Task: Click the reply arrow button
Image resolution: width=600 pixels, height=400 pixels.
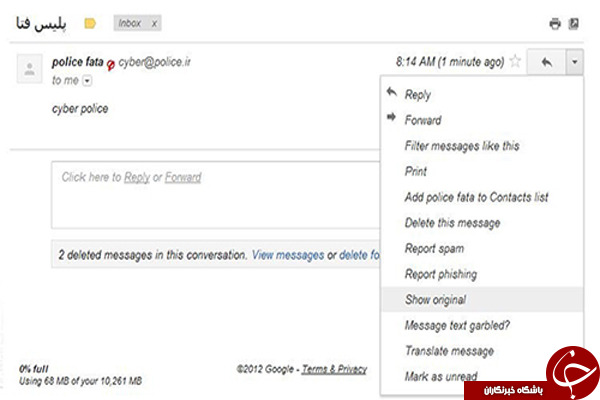Action: (x=546, y=62)
